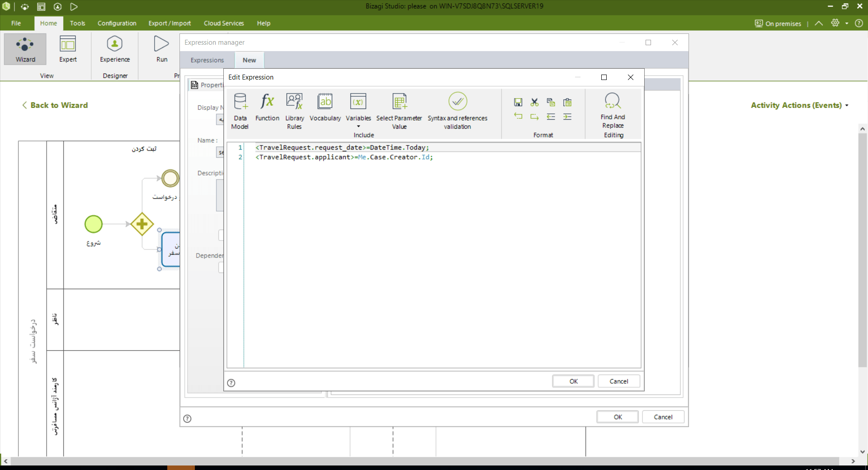Select the Home ribbon tab

coord(48,23)
